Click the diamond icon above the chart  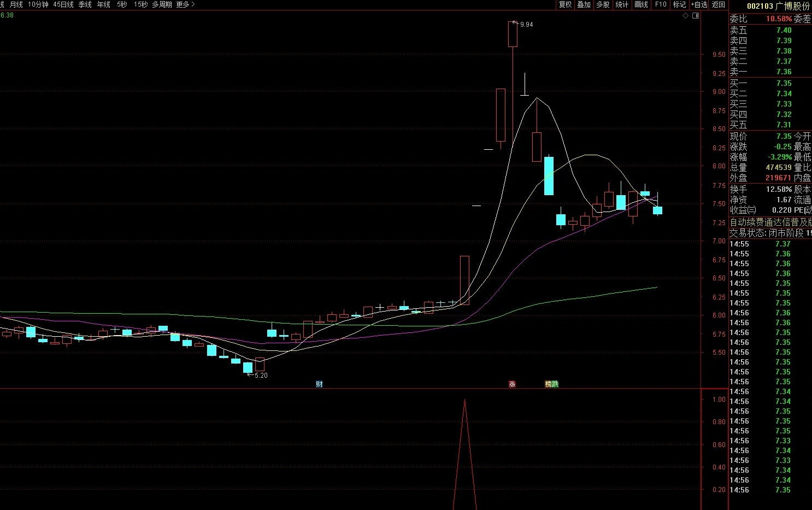686,16
